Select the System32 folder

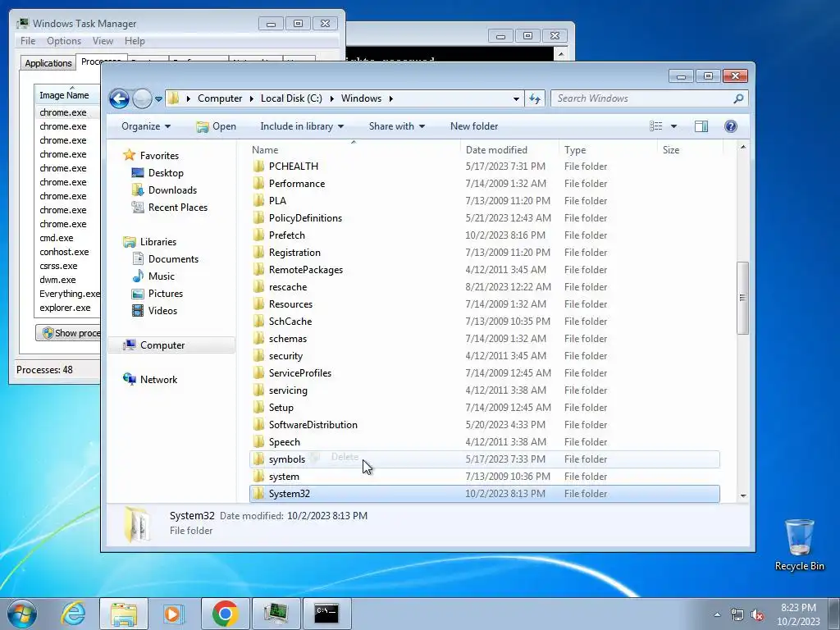click(484, 494)
